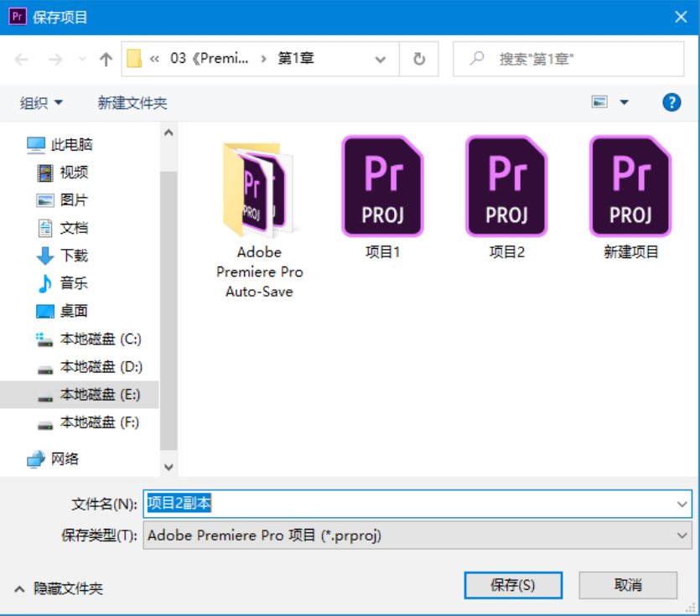Open the 组织 menu
The height and width of the screenshot is (616, 700).
(41, 103)
